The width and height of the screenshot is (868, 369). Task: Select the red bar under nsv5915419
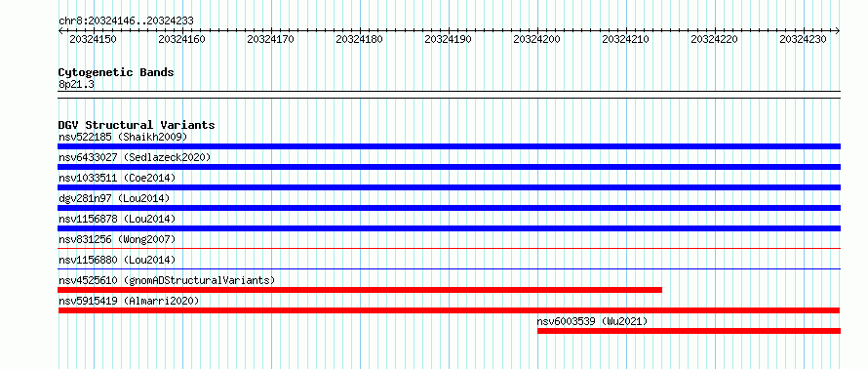(x=449, y=310)
